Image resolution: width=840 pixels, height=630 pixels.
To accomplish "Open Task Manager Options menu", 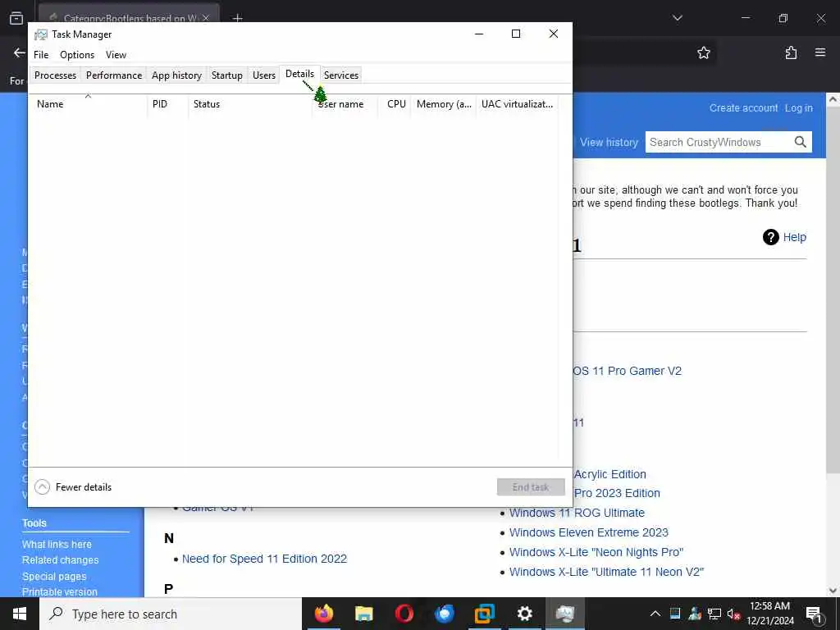I will [77, 55].
